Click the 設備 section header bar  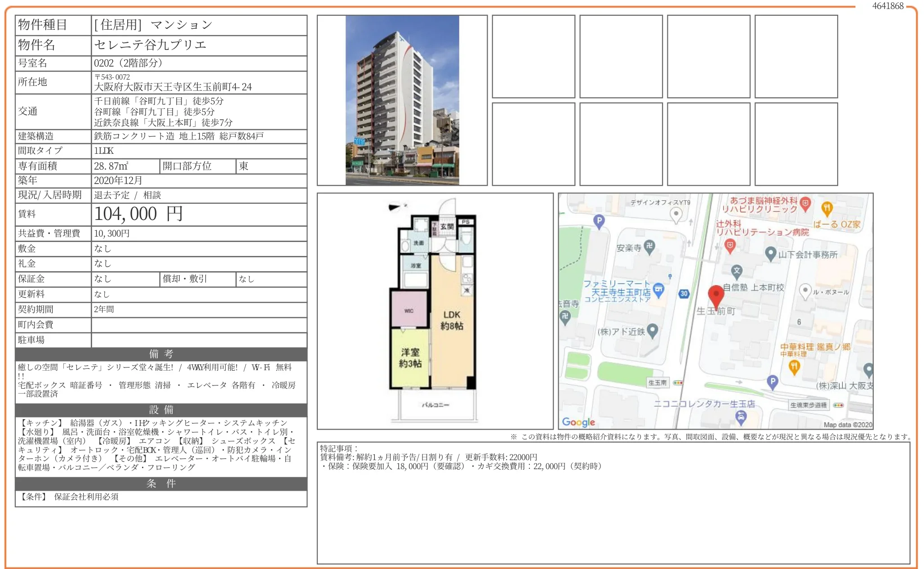[x=161, y=410]
